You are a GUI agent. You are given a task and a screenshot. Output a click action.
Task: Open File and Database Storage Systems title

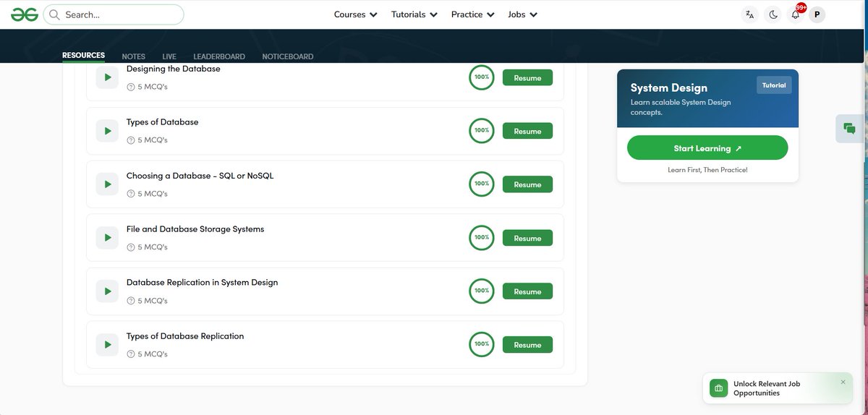tap(195, 229)
